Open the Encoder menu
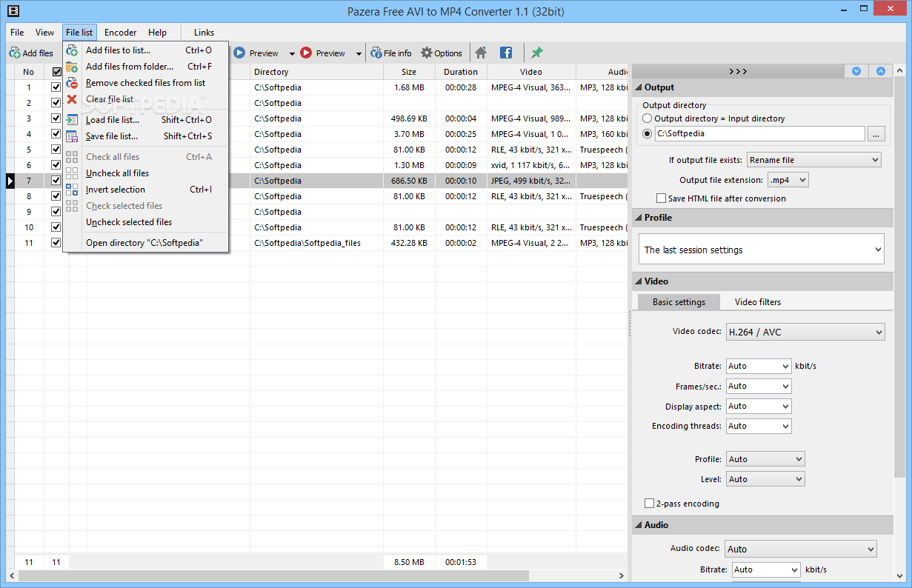Image resolution: width=912 pixels, height=588 pixels. (x=120, y=33)
